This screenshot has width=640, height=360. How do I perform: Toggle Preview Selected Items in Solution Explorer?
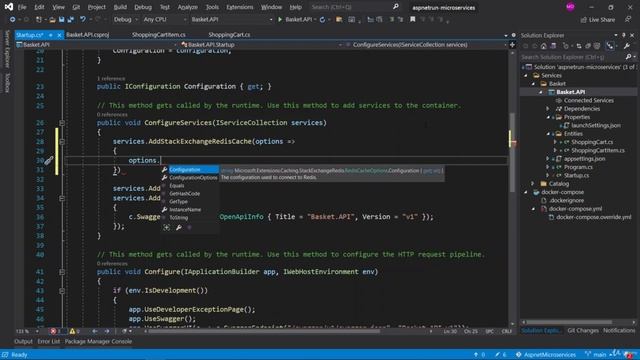(610, 46)
